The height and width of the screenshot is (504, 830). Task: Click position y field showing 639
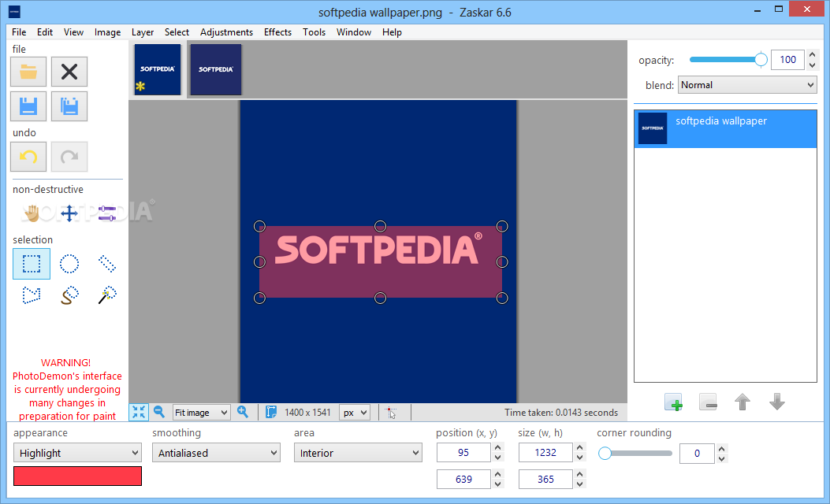(x=463, y=479)
